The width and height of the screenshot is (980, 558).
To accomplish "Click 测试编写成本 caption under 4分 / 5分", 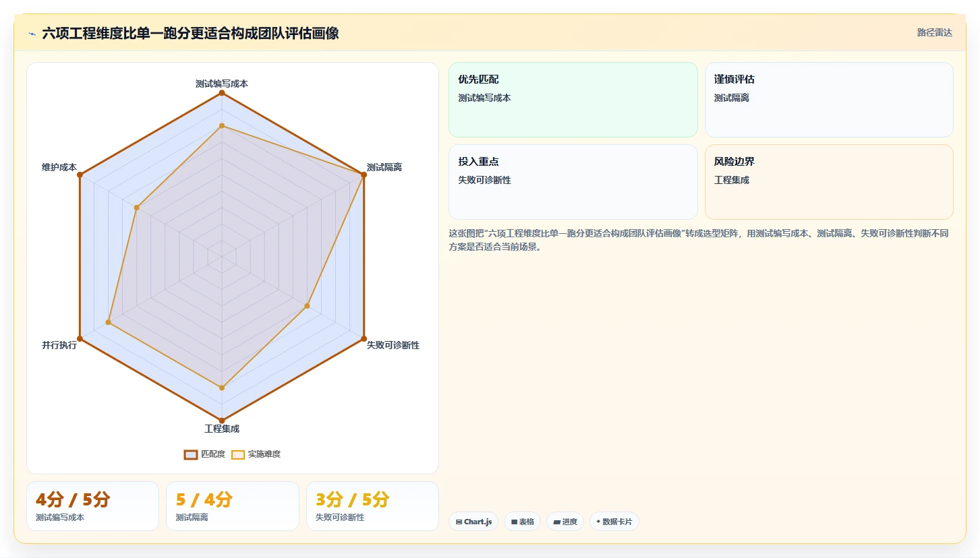I will pos(60,518).
